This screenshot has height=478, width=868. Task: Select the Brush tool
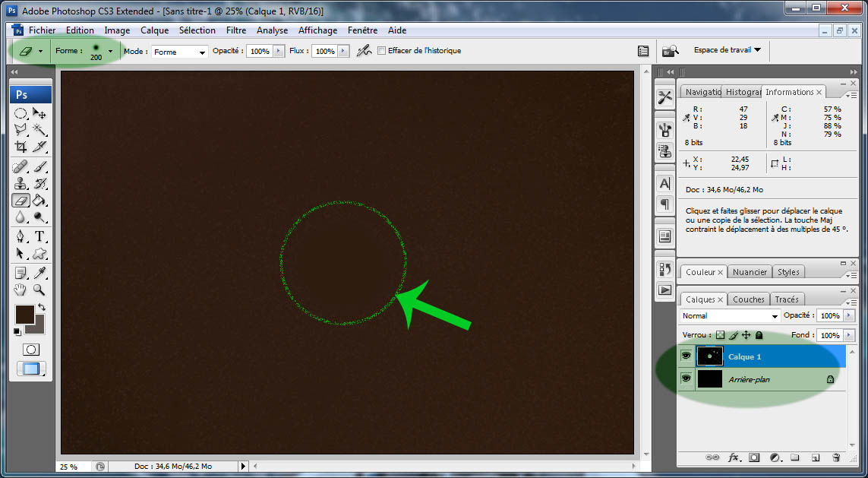point(39,166)
